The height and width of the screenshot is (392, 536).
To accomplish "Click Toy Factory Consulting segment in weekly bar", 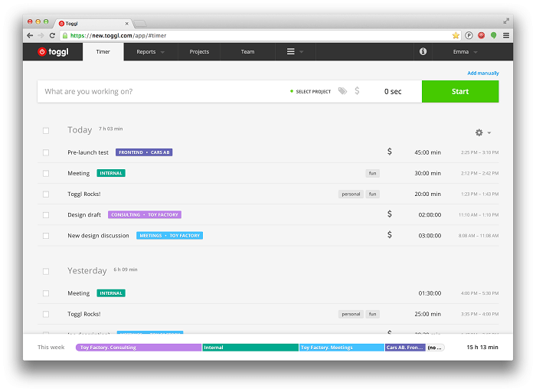I will pos(139,348).
